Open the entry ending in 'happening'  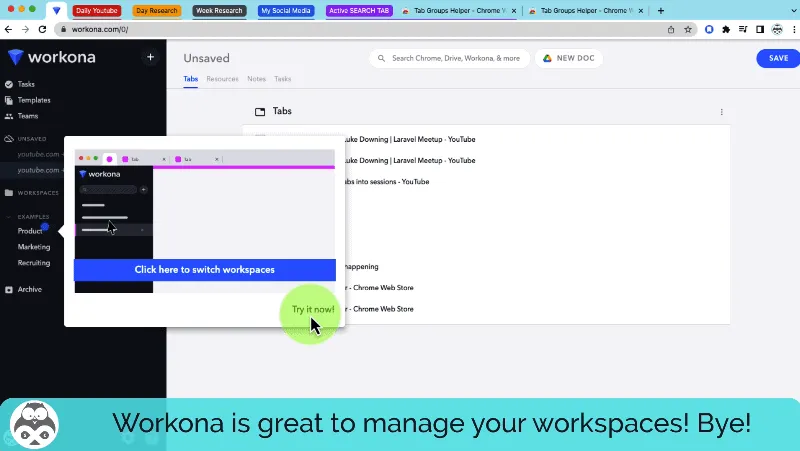(x=361, y=267)
